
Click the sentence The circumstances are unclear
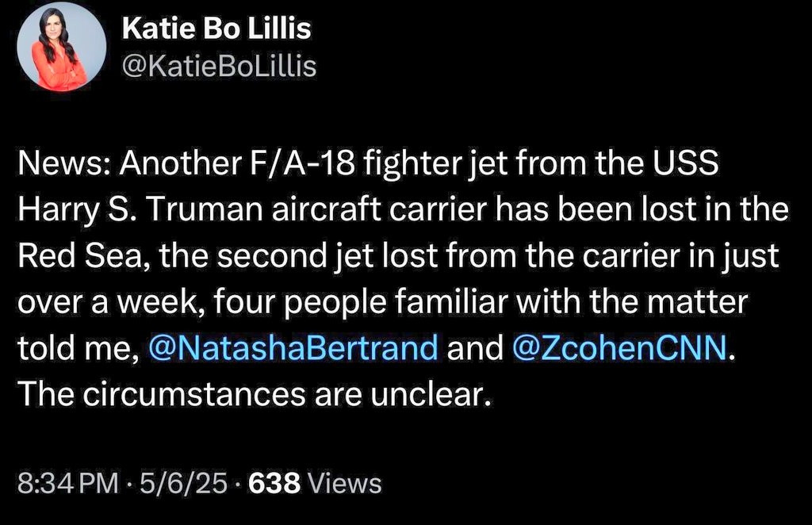pyautogui.click(x=255, y=394)
